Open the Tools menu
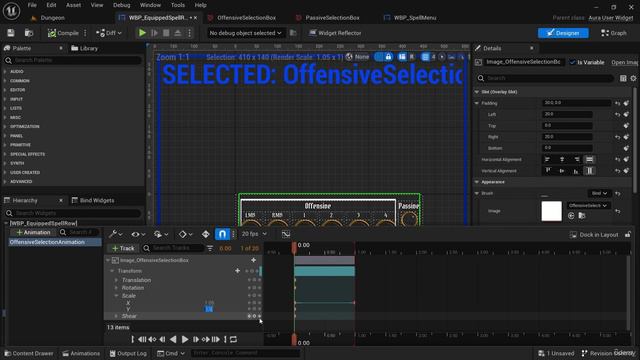This screenshot has height=360, width=640. click(x=178, y=5)
